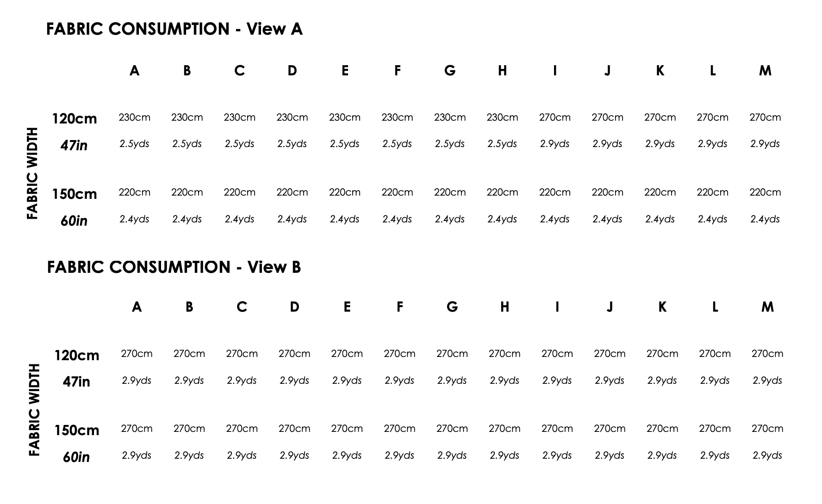This screenshot has width=822, height=504.
Task: Click the 120cm width label in View A
Action: [x=75, y=119]
